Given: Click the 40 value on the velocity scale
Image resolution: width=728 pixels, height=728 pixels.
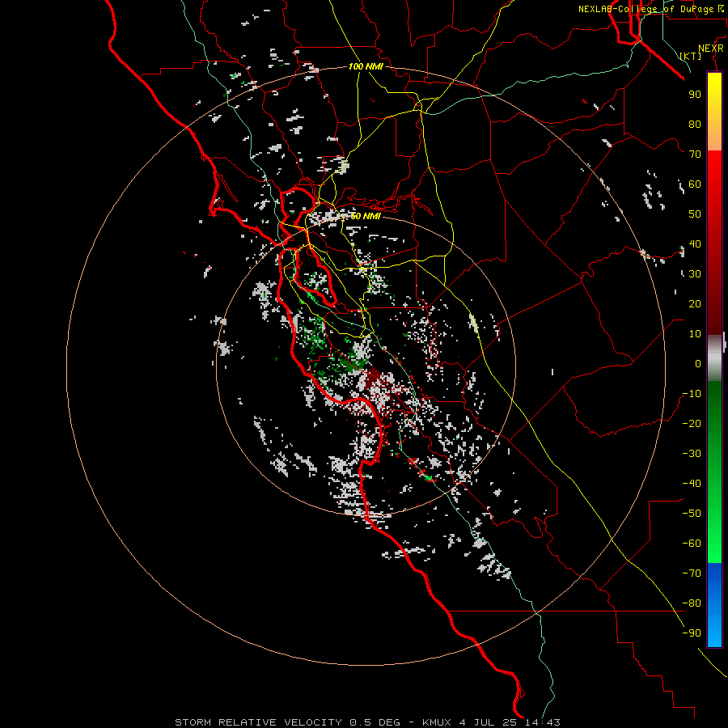Looking at the screenshot, I should 695,243.
